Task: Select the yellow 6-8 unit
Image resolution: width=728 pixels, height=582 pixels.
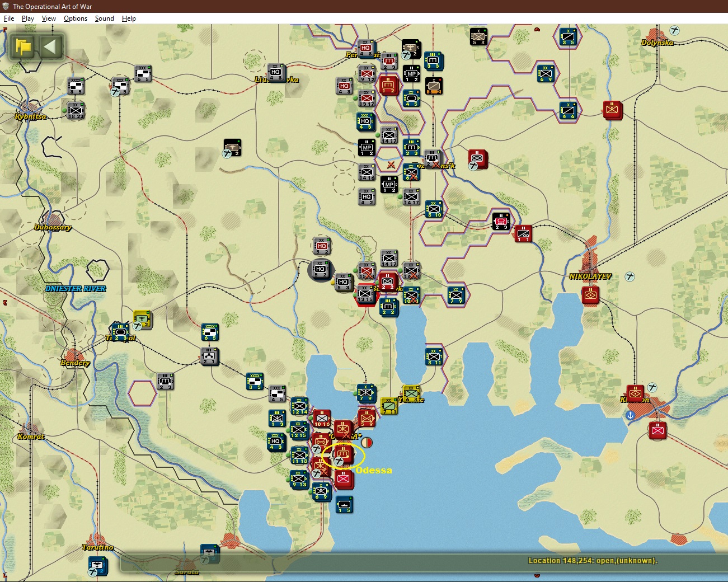Action: pos(411,393)
